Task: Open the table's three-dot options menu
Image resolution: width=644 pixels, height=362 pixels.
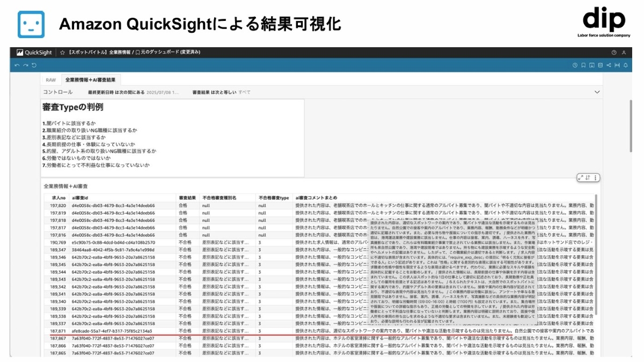Action: click(x=595, y=178)
